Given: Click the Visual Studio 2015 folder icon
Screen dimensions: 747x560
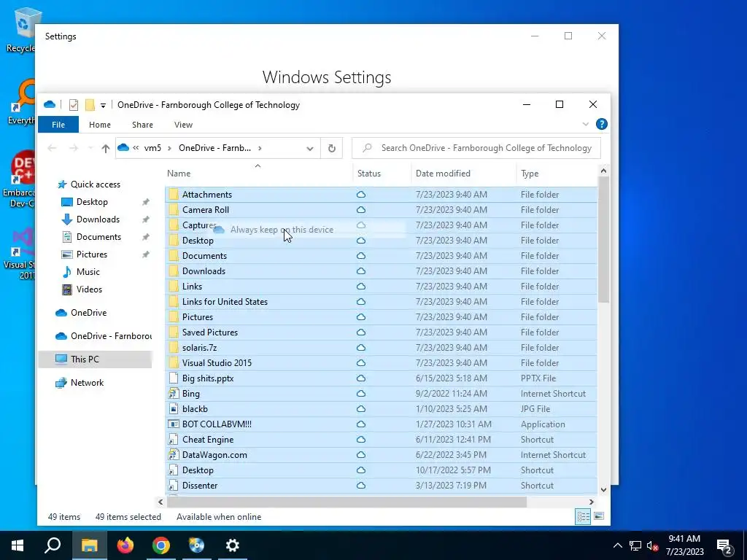Looking at the screenshot, I should coord(174,363).
